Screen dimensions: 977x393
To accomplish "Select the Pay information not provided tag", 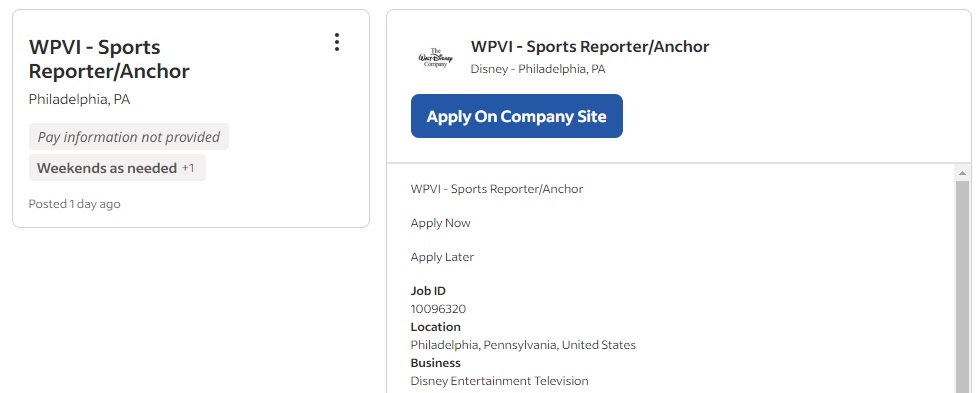I will point(129,137).
